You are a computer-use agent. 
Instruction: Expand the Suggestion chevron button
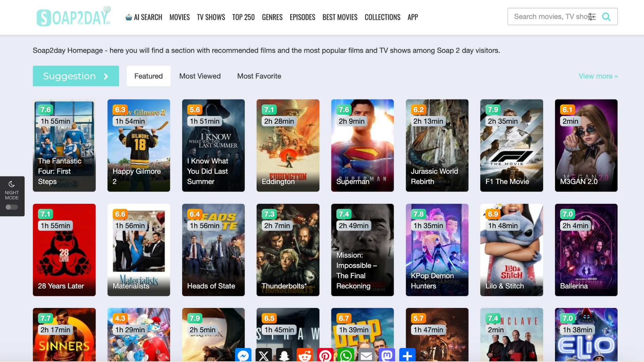click(106, 76)
